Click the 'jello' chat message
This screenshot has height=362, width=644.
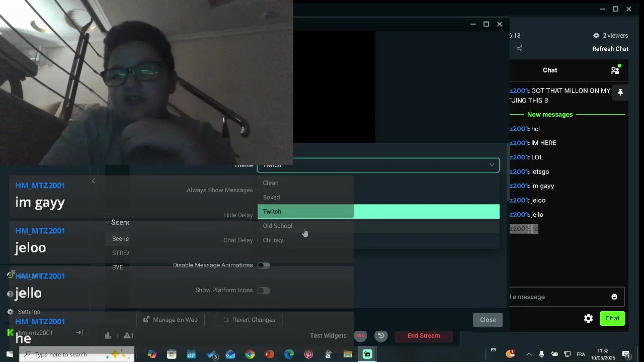(x=537, y=215)
